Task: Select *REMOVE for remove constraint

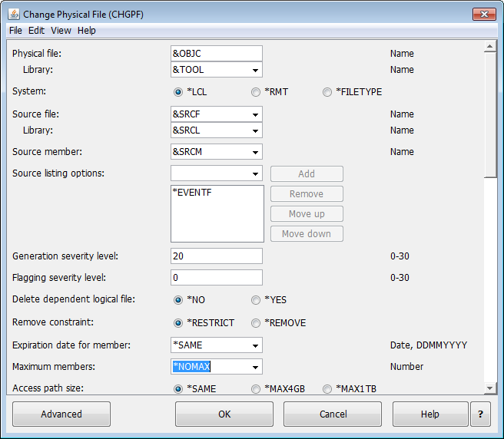Action: [x=256, y=323]
